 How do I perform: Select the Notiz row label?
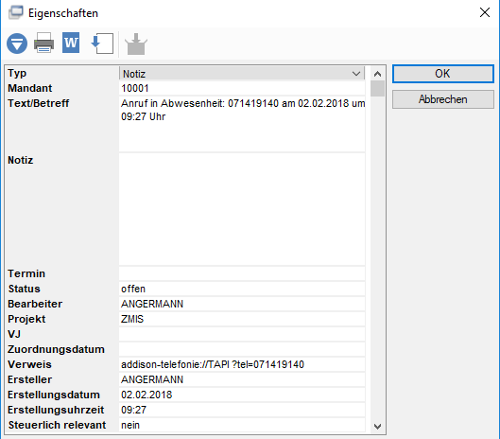pyautogui.click(x=20, y=160)
